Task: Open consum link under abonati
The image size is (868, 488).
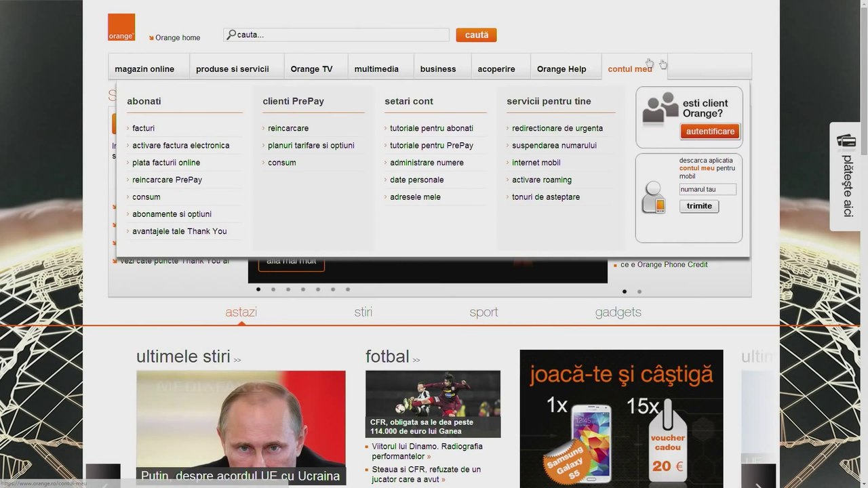Action: tap(146, 197)
